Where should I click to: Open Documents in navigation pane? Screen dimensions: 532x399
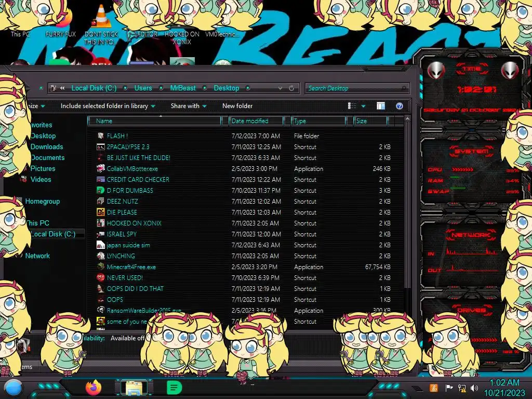tap(47, 158)
